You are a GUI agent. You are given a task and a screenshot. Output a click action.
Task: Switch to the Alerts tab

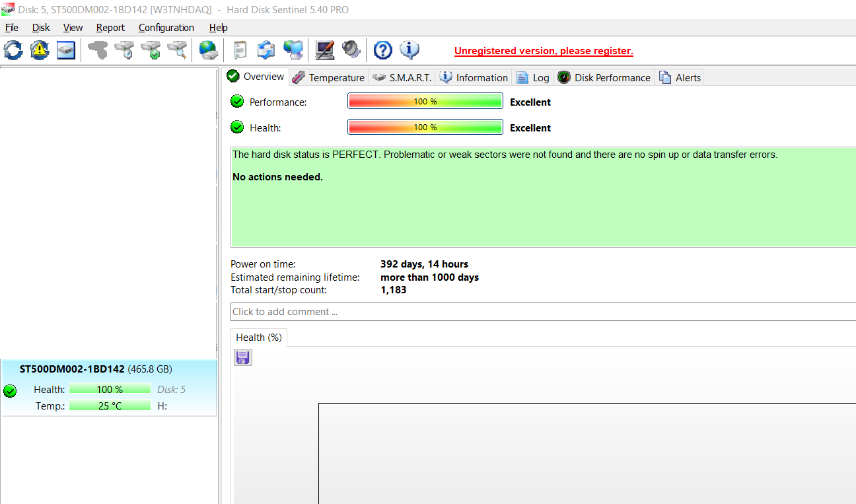(x=680, y=77)
